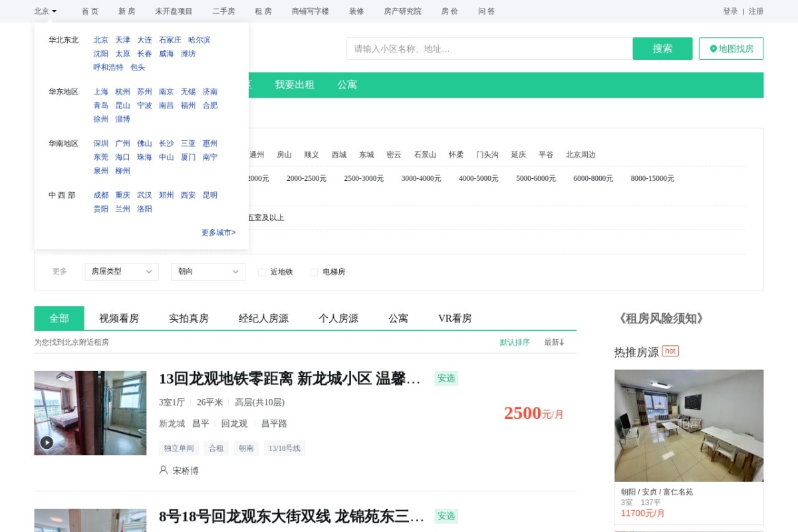798x532 pixels.
Task: Click the green 搜索 button
Action: tap(662, 49)
